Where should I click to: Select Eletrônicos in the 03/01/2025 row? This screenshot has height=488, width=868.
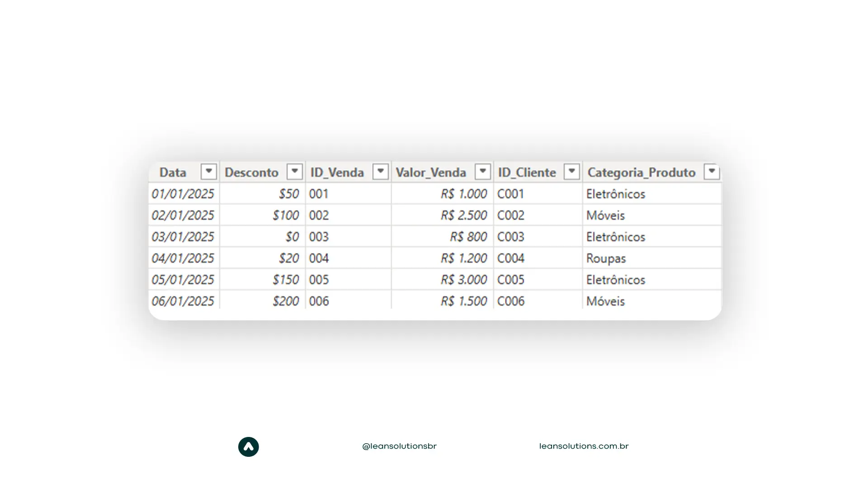[x=652, y=236]
